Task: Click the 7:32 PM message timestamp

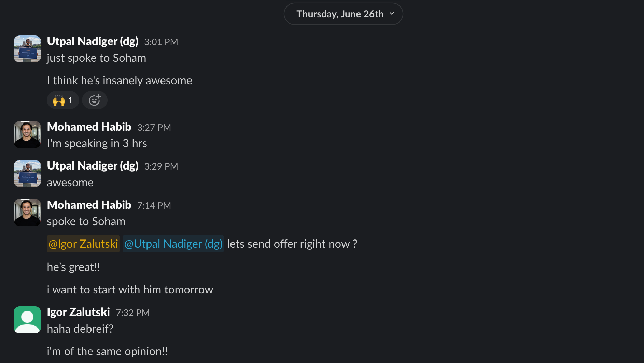Action: (133, 313)
